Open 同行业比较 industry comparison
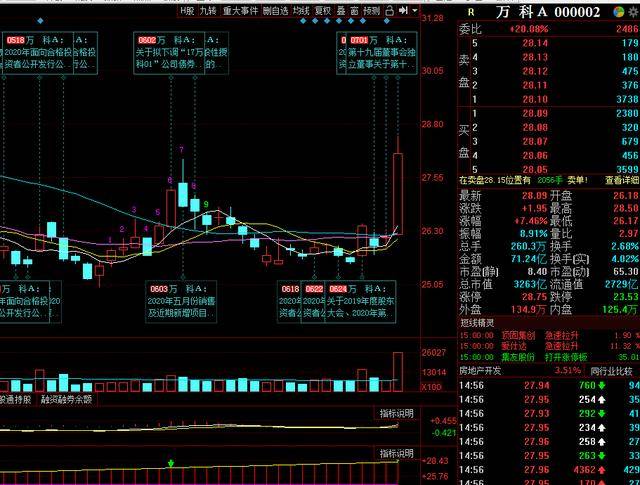Image resolution: width=640 pixels, height=485 pixels. [x=611, y=371]
